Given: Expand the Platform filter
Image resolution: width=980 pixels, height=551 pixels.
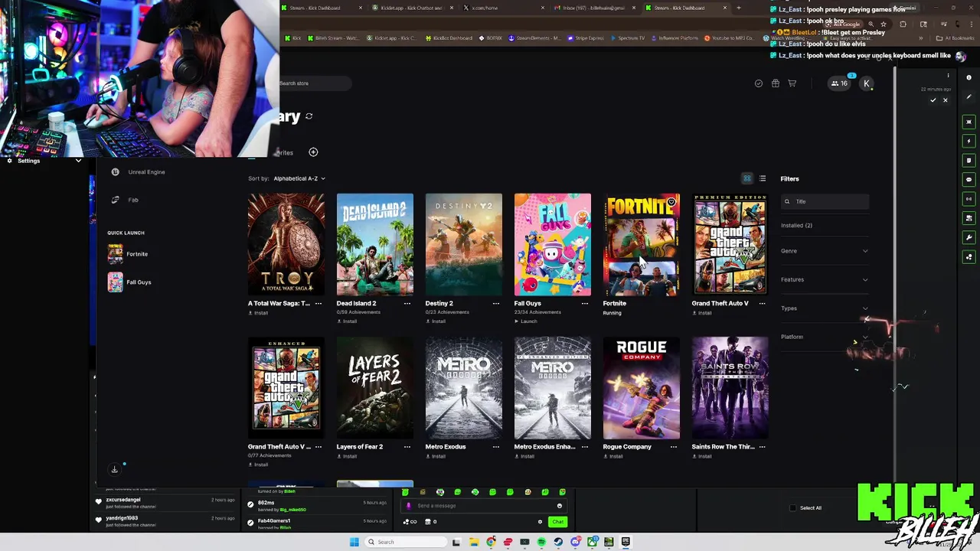Looking at the screenshot, I should pyautogui.click(x=825, y=337).
